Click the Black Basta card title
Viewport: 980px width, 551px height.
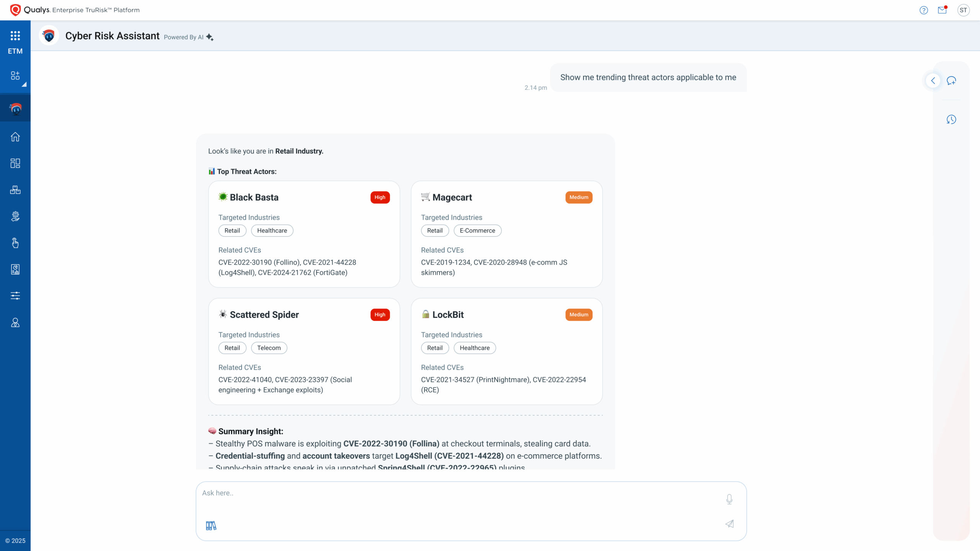coord(254,197)
